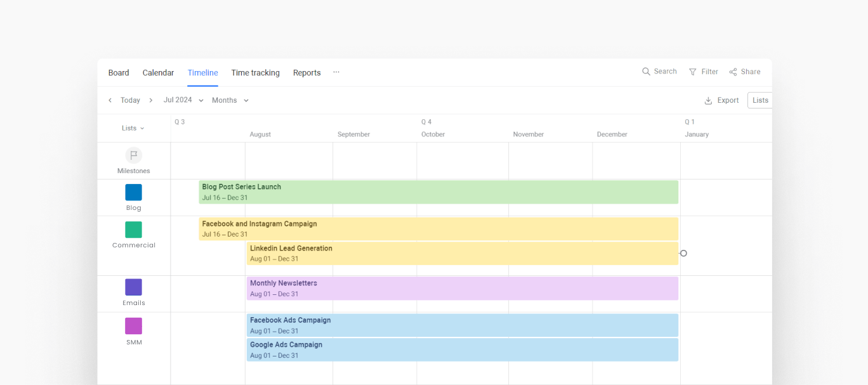Select the Monthly Newsletters timeline bar
Screen dimensions: 868x385
pyautogui.click(x=462, y=289)
